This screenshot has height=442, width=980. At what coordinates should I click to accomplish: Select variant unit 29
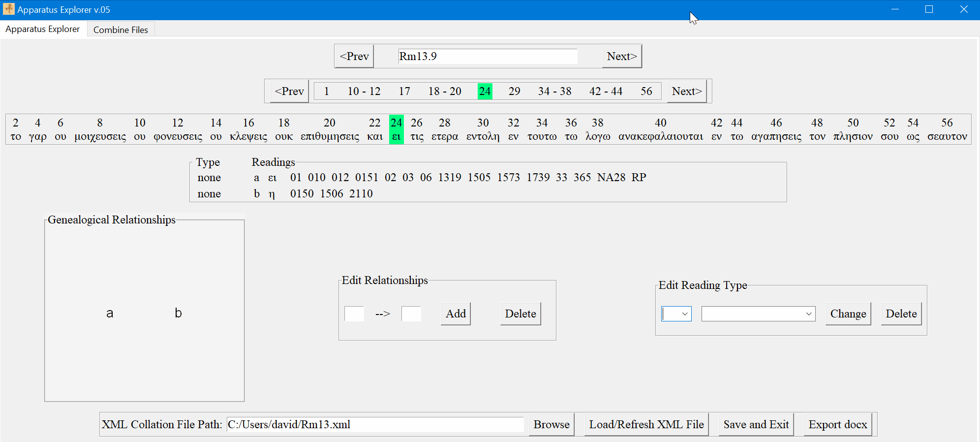click(x=515, y=91)
